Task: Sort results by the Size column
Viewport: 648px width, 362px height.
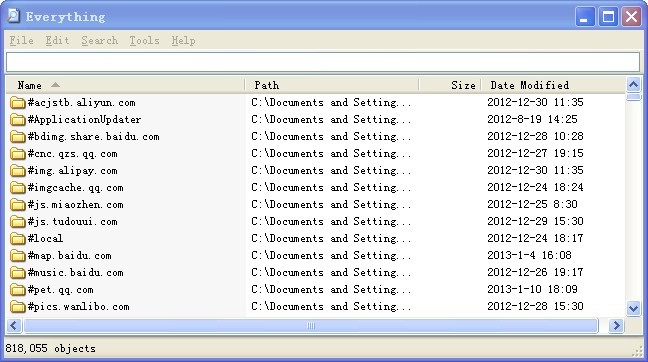Action: (x=450, y=85)
